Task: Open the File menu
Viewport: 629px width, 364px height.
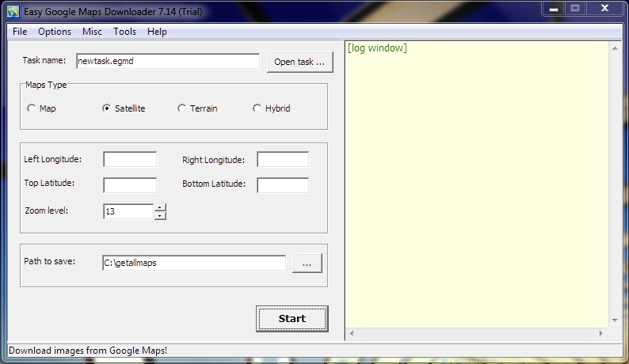Action: point(20,32)
